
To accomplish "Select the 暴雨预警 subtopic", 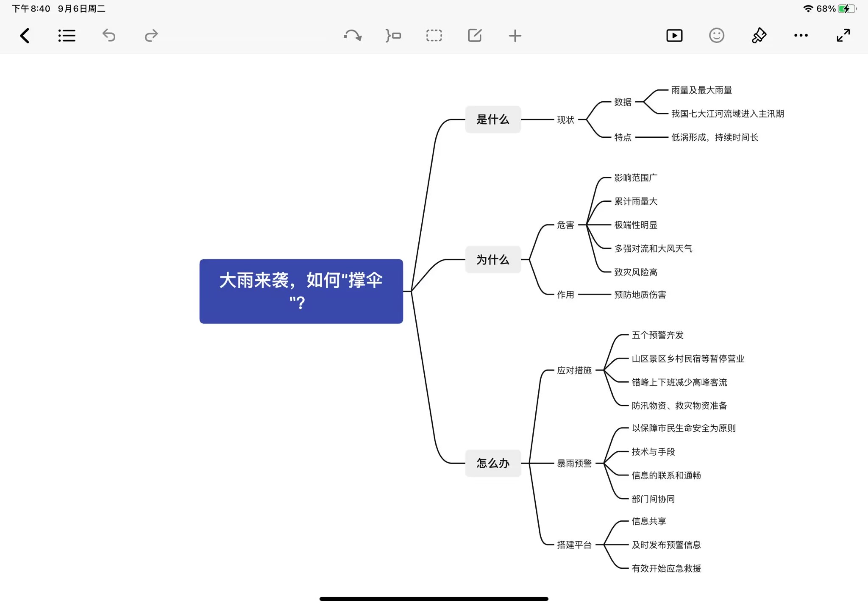I will 574,464.
